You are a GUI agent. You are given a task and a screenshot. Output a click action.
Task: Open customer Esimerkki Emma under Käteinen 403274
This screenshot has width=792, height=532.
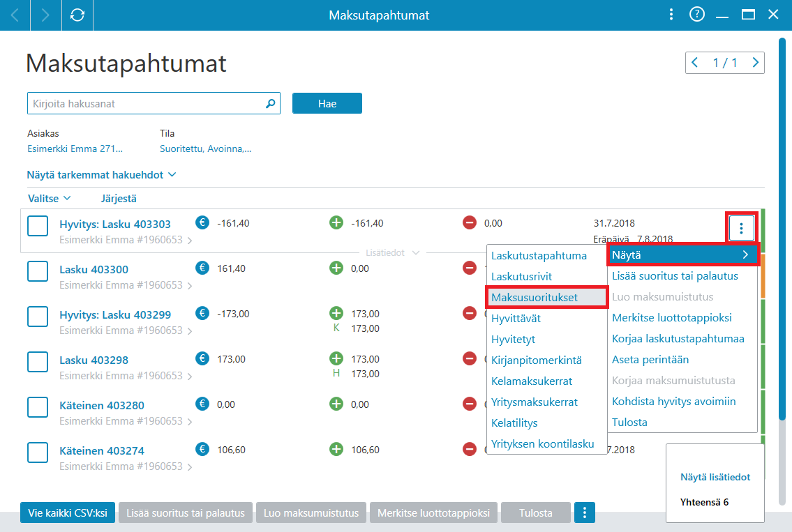click(x=126, y=466)
